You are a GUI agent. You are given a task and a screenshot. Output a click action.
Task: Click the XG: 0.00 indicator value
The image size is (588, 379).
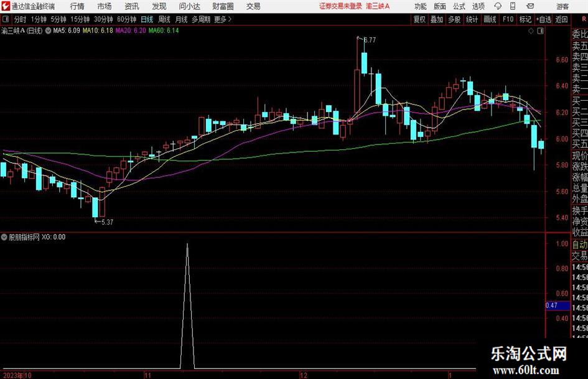54,237
